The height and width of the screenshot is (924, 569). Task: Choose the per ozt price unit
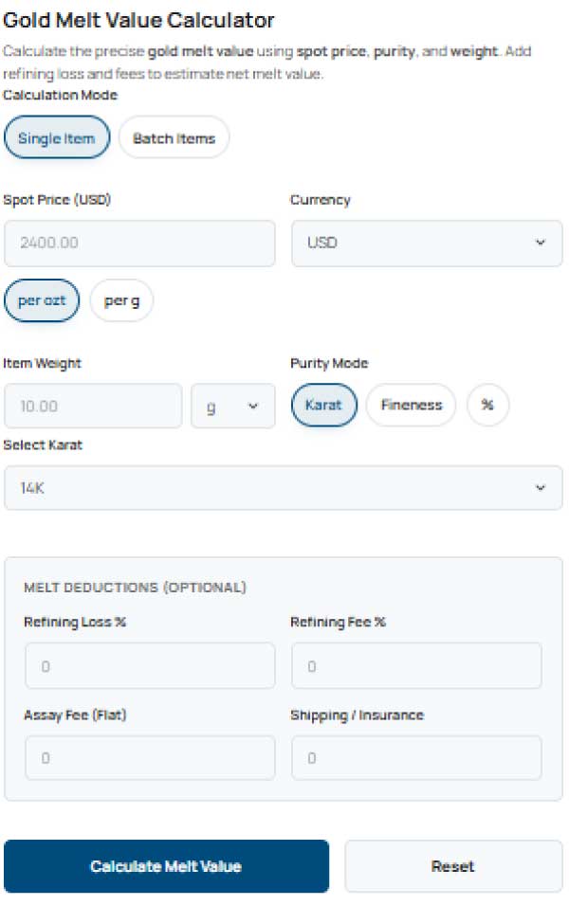point(42,301)
